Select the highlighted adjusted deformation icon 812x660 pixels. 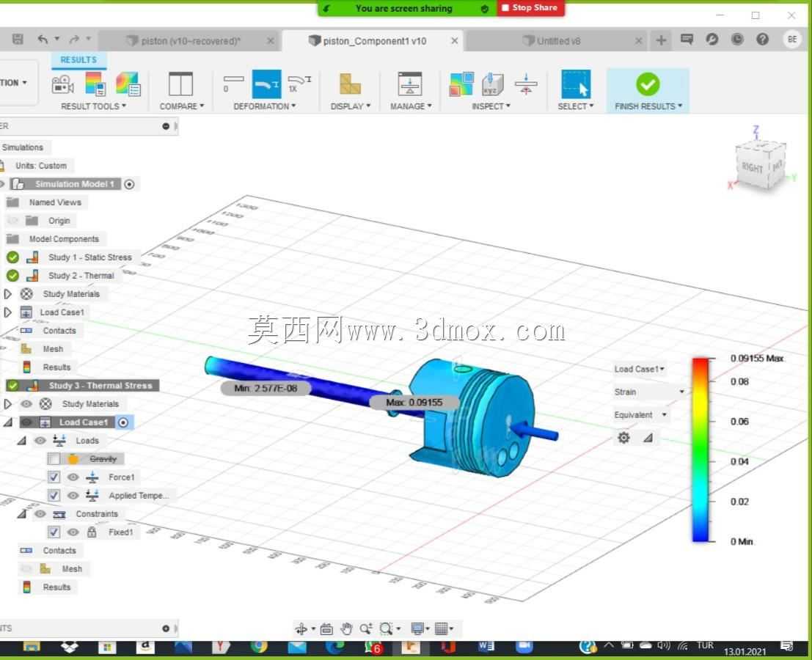266,84
